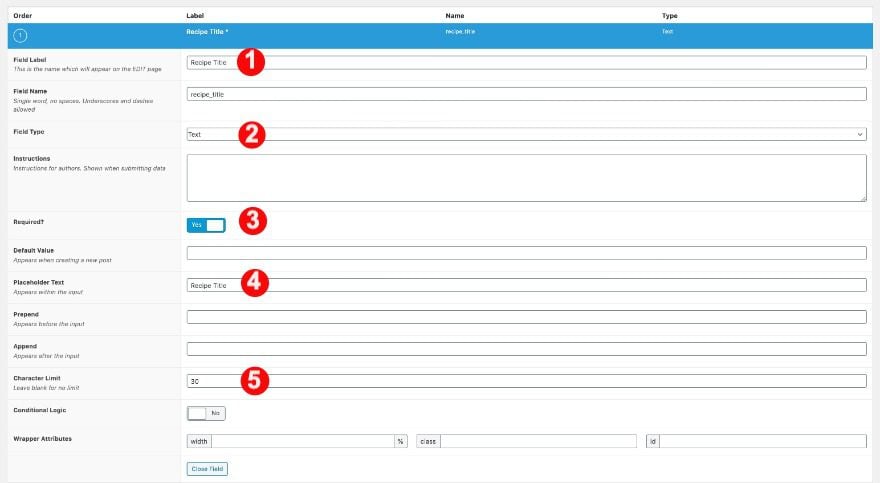
Task: Click the wrapper class input
Action: click(x=538, y=441)
